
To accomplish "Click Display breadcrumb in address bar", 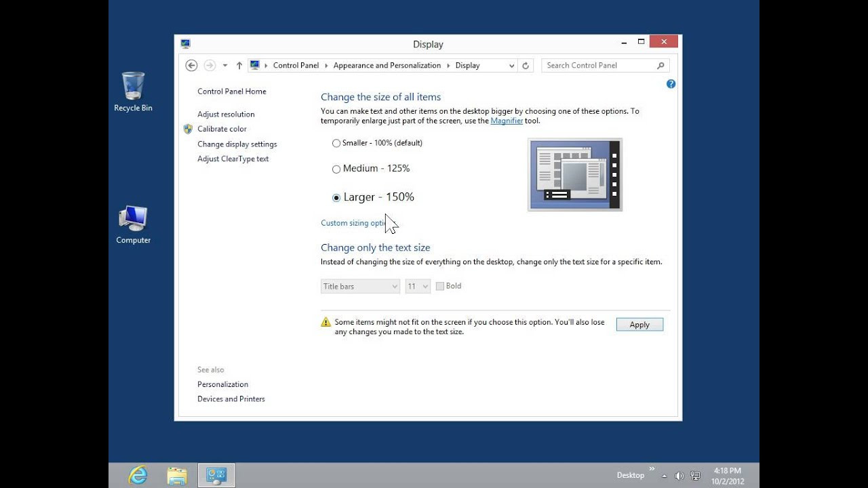I will tap(467, 66).
